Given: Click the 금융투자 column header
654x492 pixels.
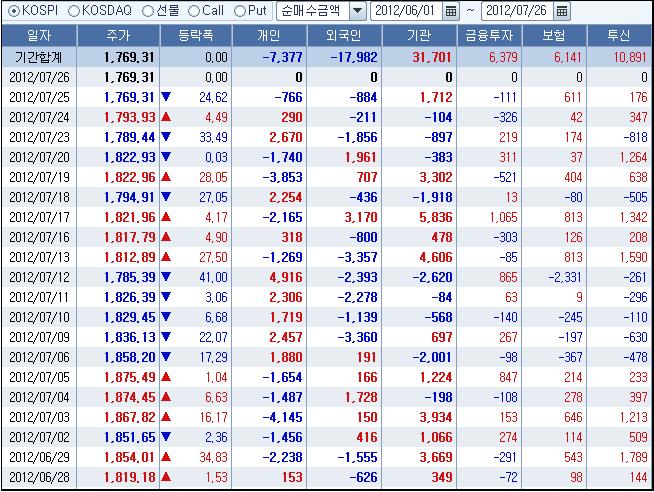Looking at the screenshot, I should click(489, 35).
